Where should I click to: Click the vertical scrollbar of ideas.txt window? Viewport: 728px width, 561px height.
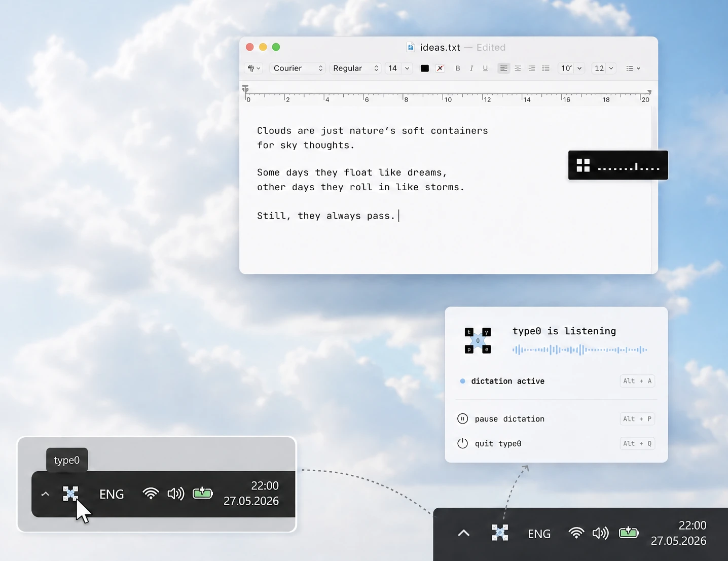654,190
